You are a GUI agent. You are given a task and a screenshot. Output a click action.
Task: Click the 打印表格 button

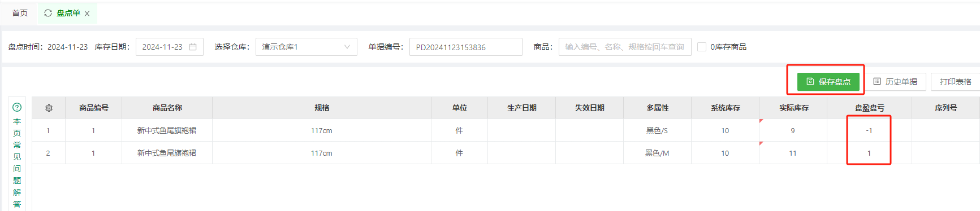click(956, 82)
